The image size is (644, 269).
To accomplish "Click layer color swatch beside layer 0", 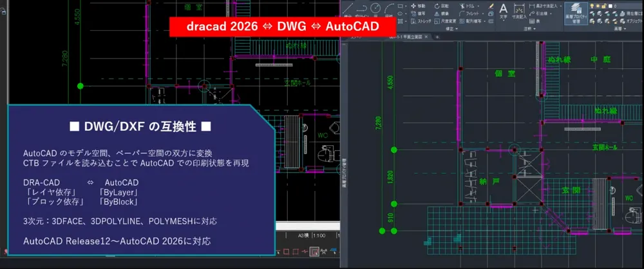I will pos(611,6).
